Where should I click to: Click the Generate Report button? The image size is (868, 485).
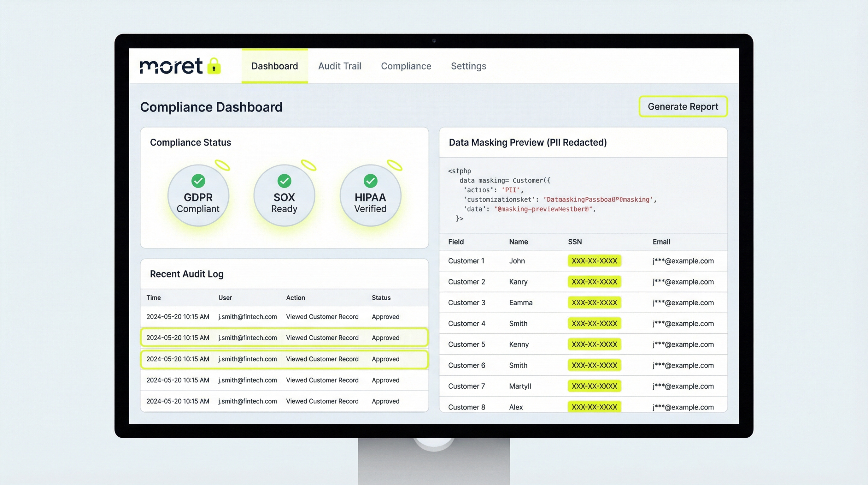[683, 107]
